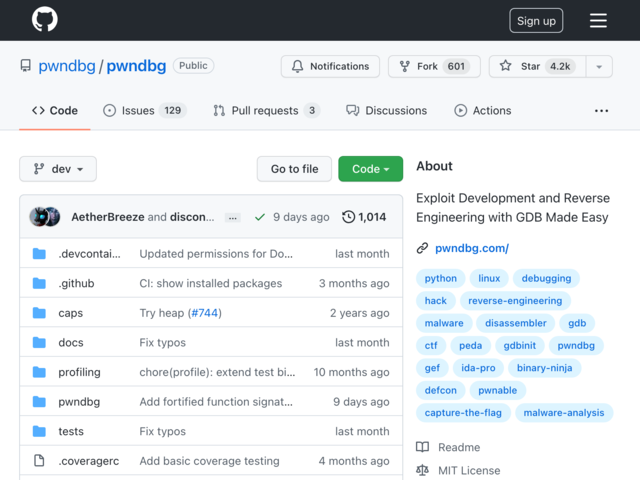Click the Public visibility badge
Screen dimensions: 640x480
pyautogui.click(x=193, y=66)
